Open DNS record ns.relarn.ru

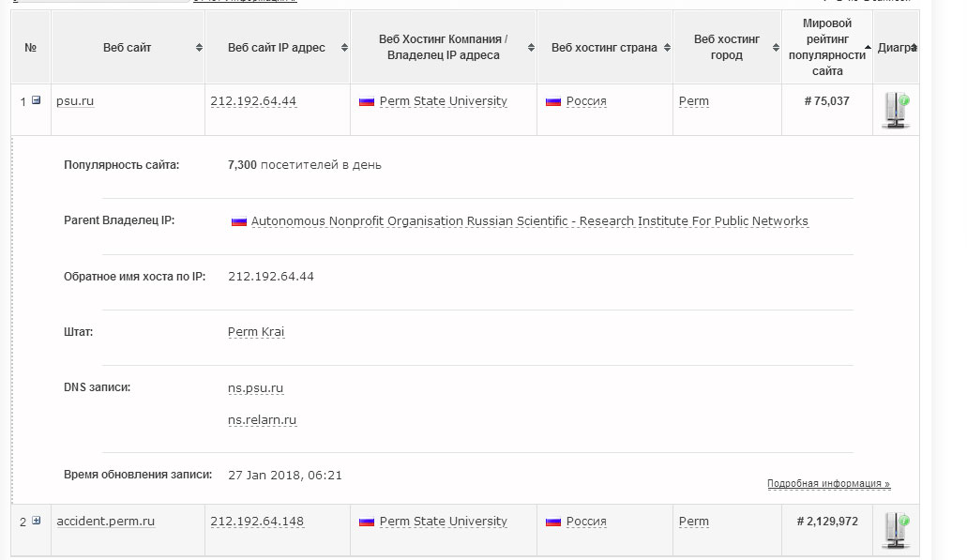[x=262, y=420]
